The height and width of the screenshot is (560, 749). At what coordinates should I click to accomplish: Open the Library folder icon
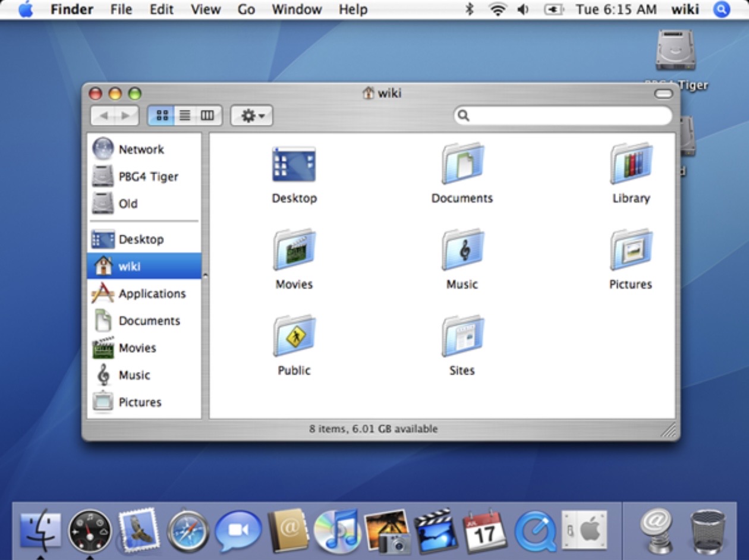click(631, 164)
